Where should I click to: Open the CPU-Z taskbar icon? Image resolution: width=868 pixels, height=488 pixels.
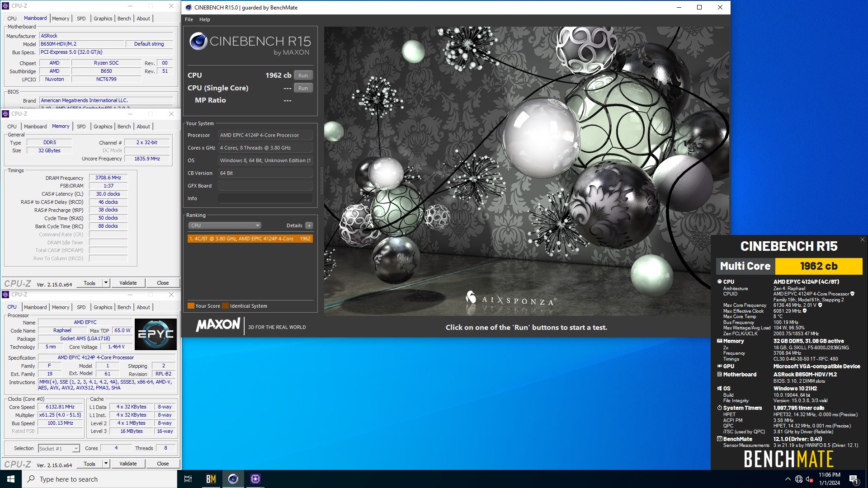pos(255,479)
